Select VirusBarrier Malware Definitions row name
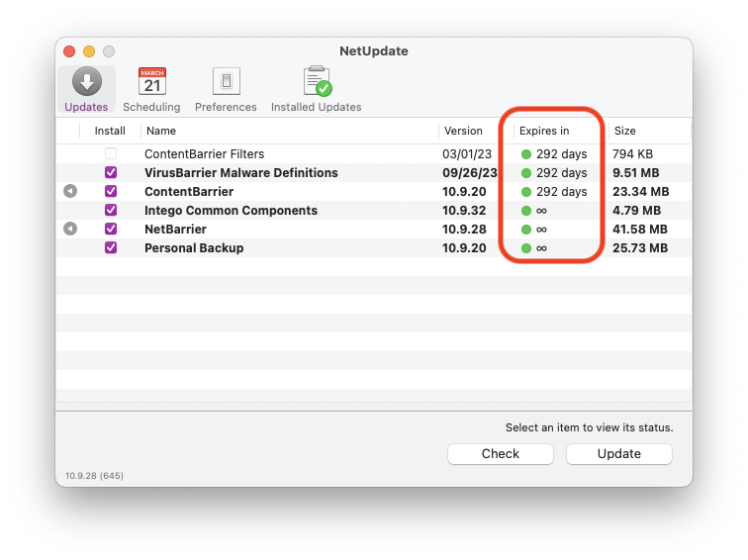 240,173
